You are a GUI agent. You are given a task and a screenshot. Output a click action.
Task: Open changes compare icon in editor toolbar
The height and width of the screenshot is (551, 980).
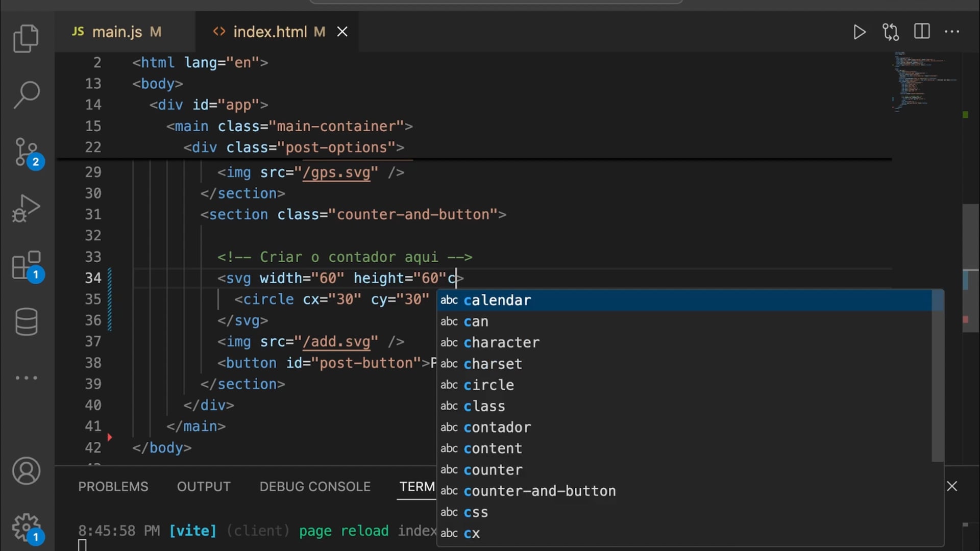891,32
